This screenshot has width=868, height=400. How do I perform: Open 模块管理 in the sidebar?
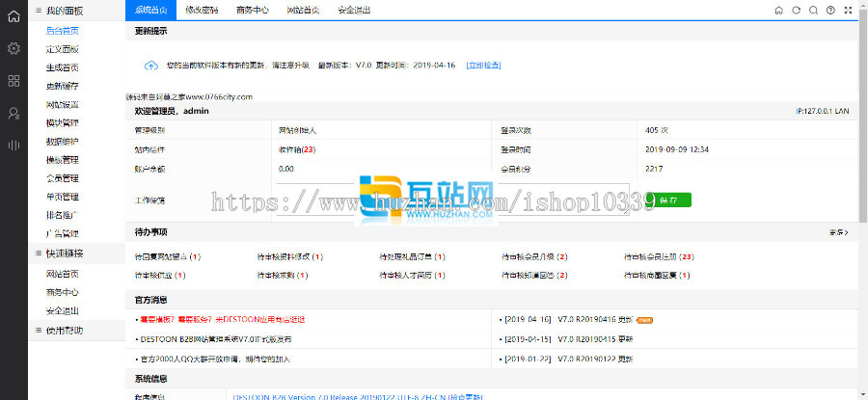pyautogui.click(x=63, y=122)
